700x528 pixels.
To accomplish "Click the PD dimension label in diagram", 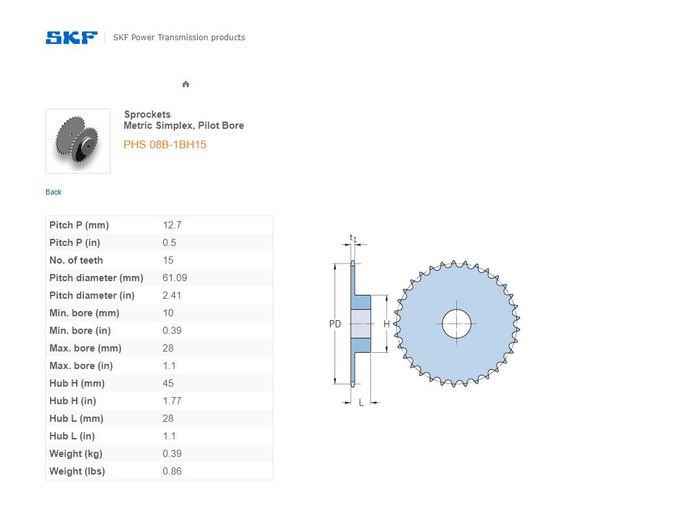I will tap(335, 324).
